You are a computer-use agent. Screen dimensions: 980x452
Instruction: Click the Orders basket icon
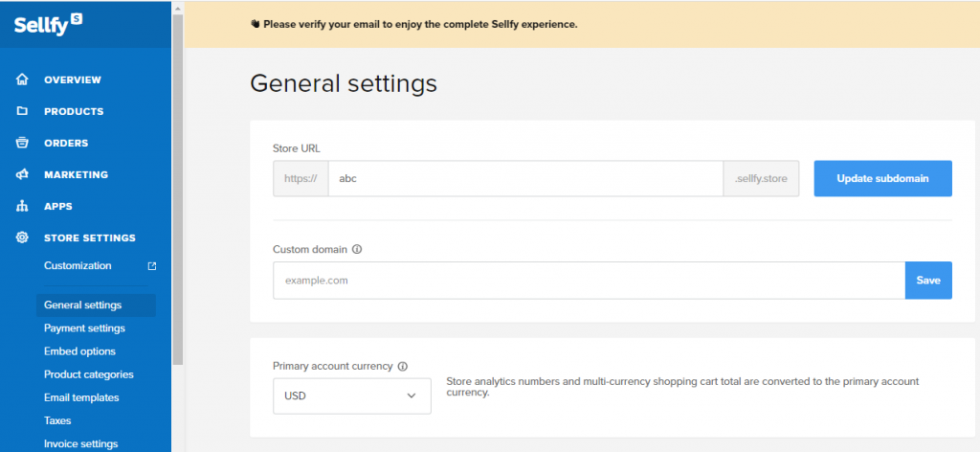click(x=22, y=143)
